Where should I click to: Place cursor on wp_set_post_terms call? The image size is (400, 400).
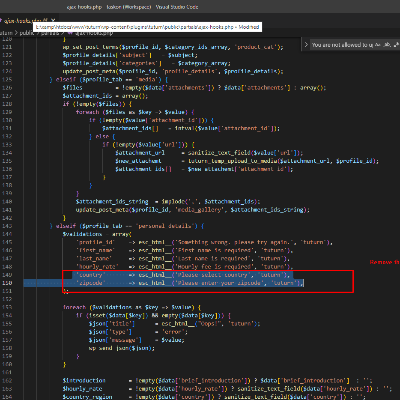click(173, 47)
